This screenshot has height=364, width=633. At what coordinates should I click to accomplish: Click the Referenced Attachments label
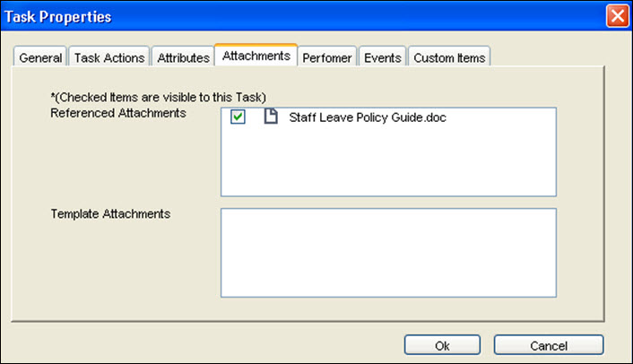(x=117, y=113)
